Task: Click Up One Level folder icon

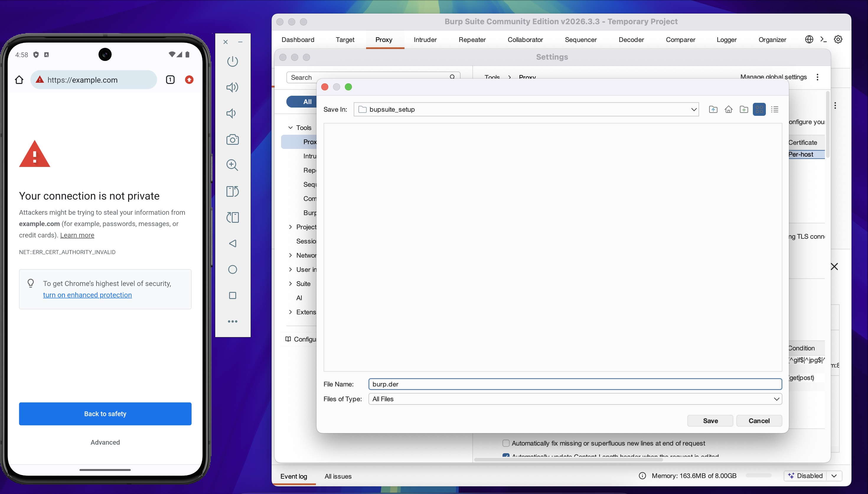Action: click(x=713, y=109)
